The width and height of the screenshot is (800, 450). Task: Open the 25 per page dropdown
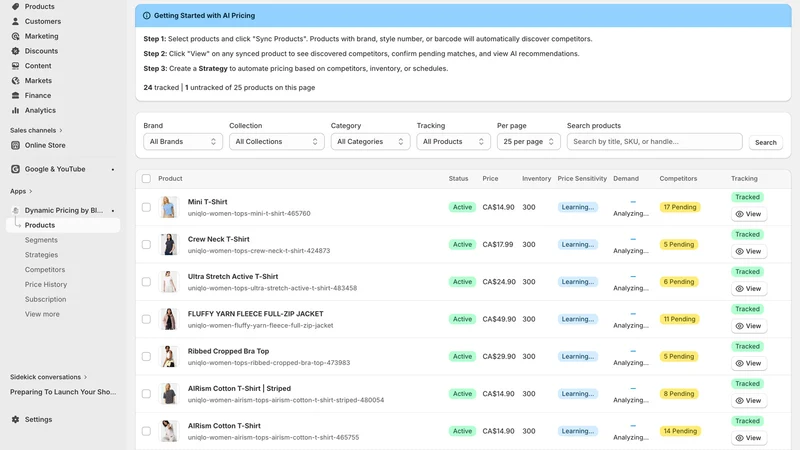tap(529, 141)
